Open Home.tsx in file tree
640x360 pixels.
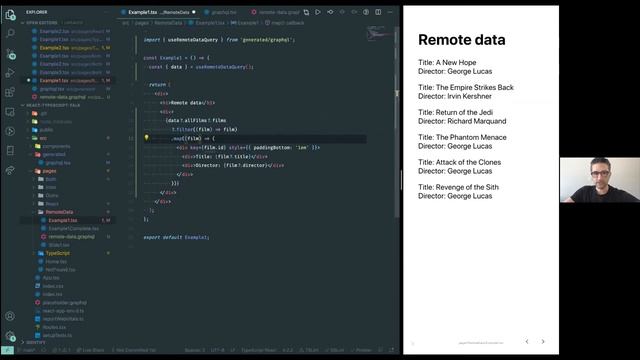56,261
